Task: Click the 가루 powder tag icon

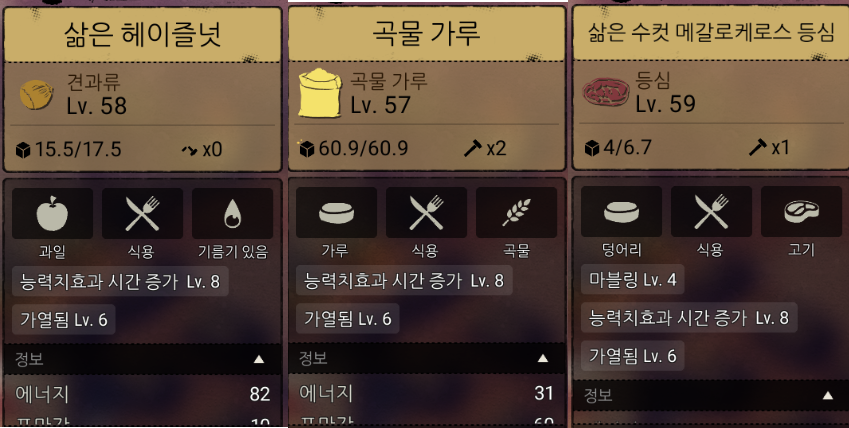Action: (x=336, y=212)
